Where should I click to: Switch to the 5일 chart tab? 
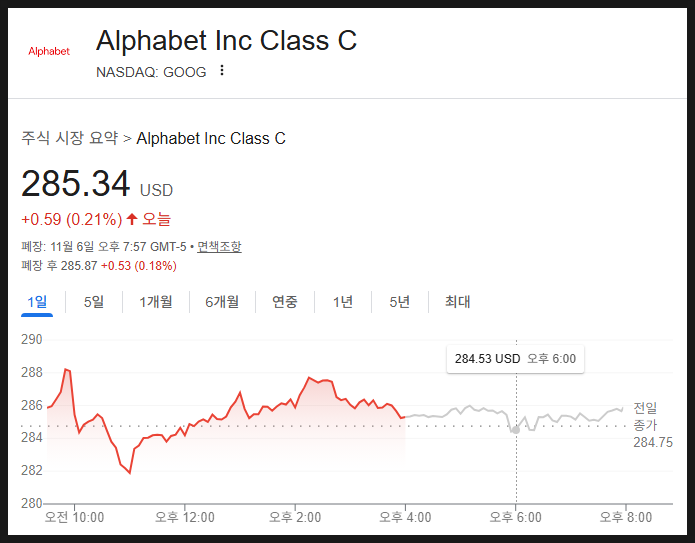(94, 302)
